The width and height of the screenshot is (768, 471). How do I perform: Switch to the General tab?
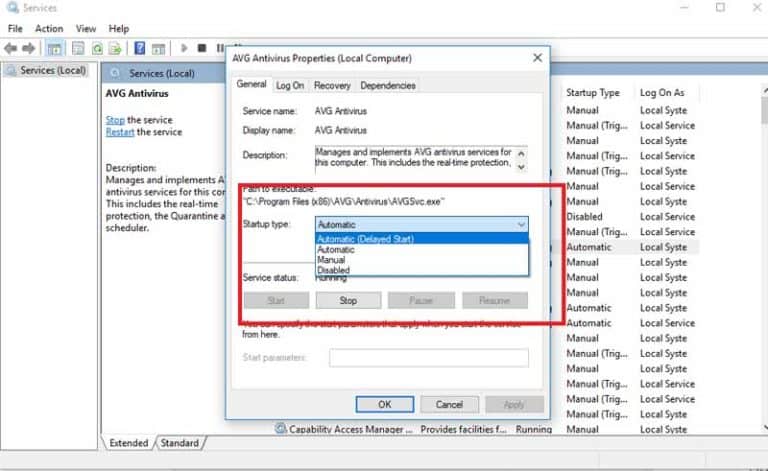click(251, 84)
